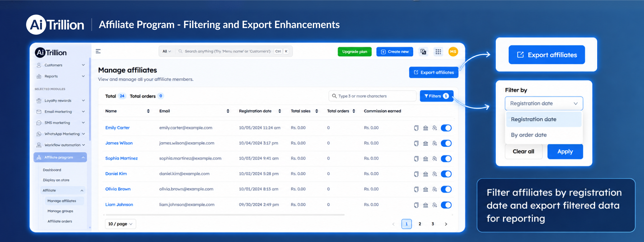Collapse the Affiliate submenu
Viewport: 644px width, 242px height.
tap(63, 190)
